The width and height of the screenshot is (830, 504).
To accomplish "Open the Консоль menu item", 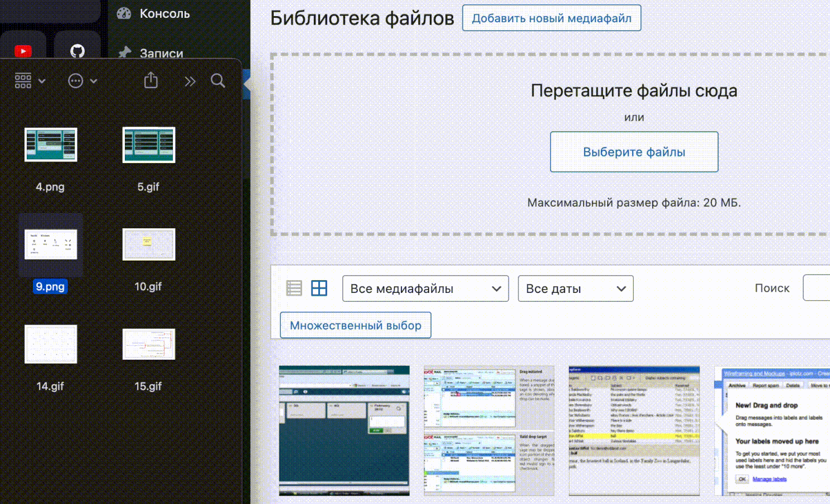I will pos(164,13).
